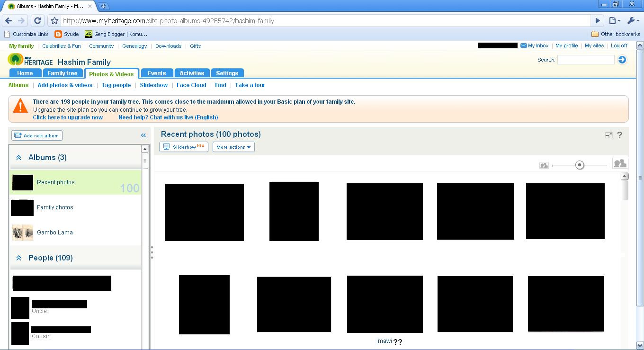Select Recent photos album
Image resolution: width=644 pixels, height=350 pixels.
(76, 182)
